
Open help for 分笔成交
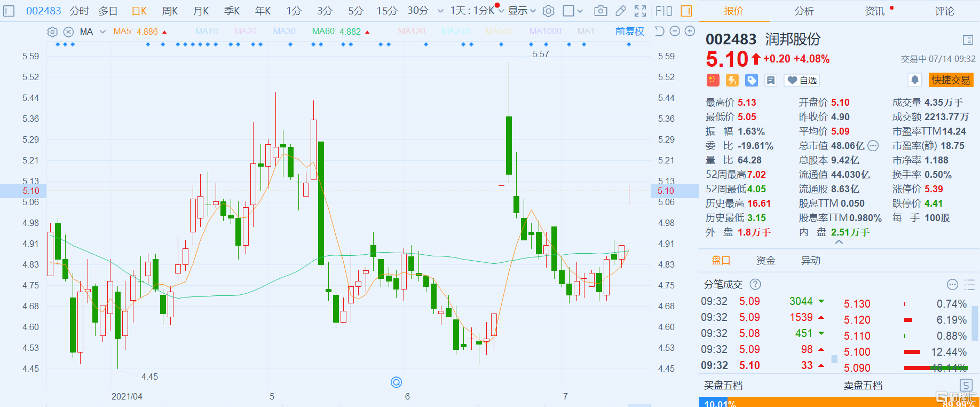point(755,284)
